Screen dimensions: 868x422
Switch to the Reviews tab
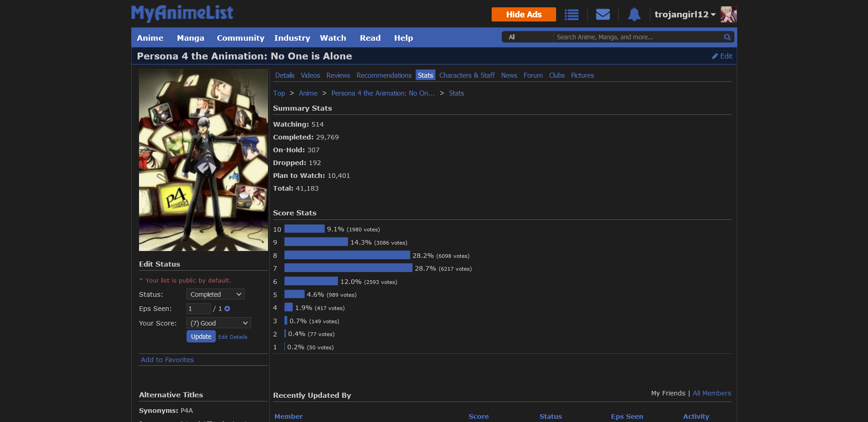pos(338,75)
